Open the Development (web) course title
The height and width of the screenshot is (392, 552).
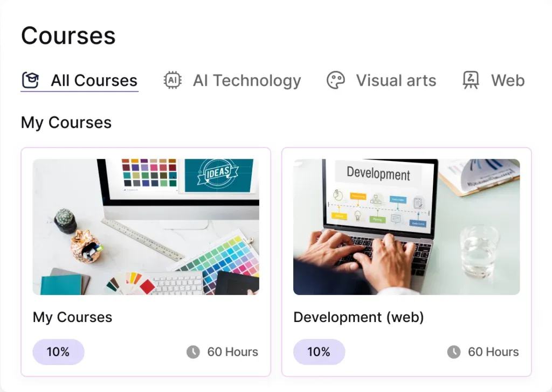(358, 317)
